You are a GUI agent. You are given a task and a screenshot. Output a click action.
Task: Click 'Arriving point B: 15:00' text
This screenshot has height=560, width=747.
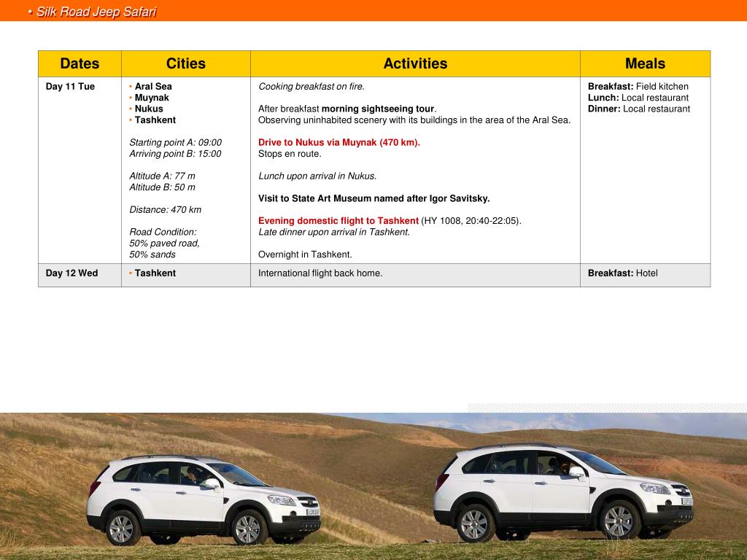[175, 153]
